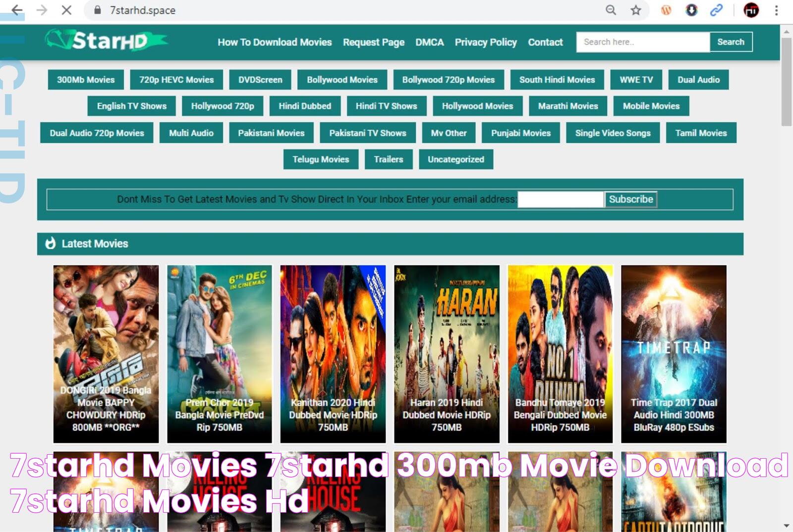Image resolution: width=793 pixels, height=532 pixels.
Task: Select the Dual Audio category
Action: pos(699,80)
